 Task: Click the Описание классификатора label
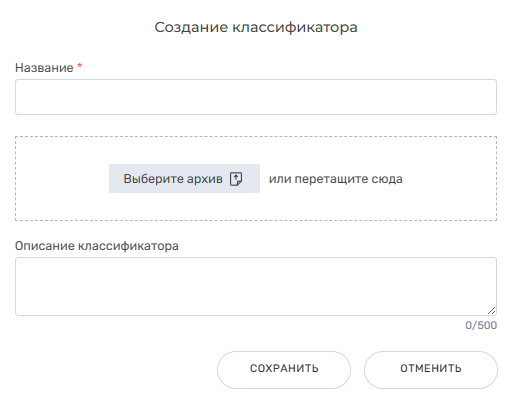97,246
